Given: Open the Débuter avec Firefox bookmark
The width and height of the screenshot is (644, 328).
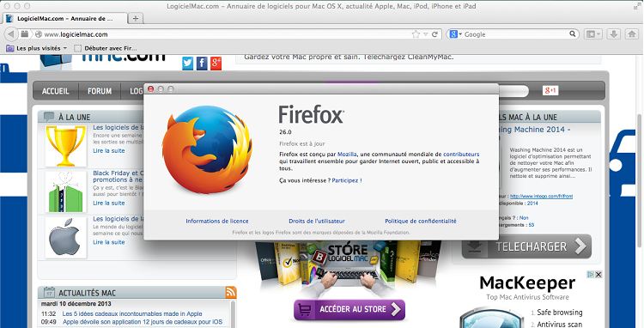Looking at the screenshot, I should [105, 48].
